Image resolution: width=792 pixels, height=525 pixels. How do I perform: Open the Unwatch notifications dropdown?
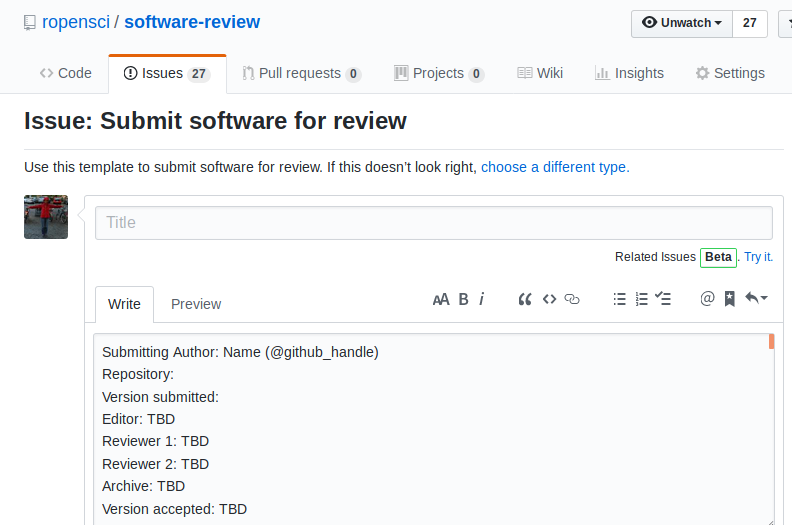(681, 23)
